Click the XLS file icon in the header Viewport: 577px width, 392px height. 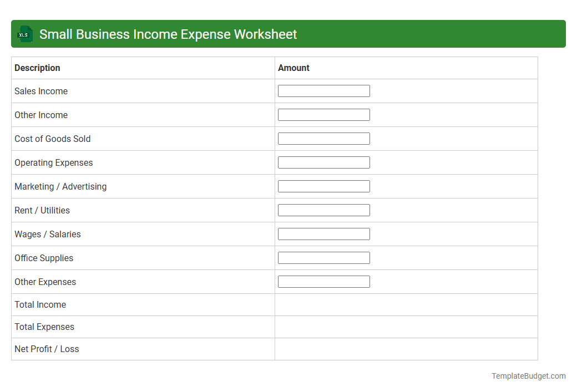(x=24, y=34)
